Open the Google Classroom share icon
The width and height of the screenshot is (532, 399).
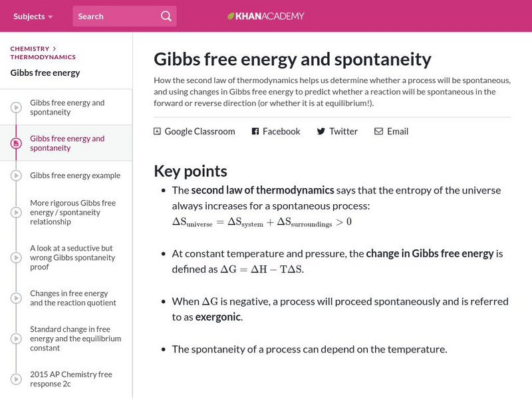pos(157,132)
